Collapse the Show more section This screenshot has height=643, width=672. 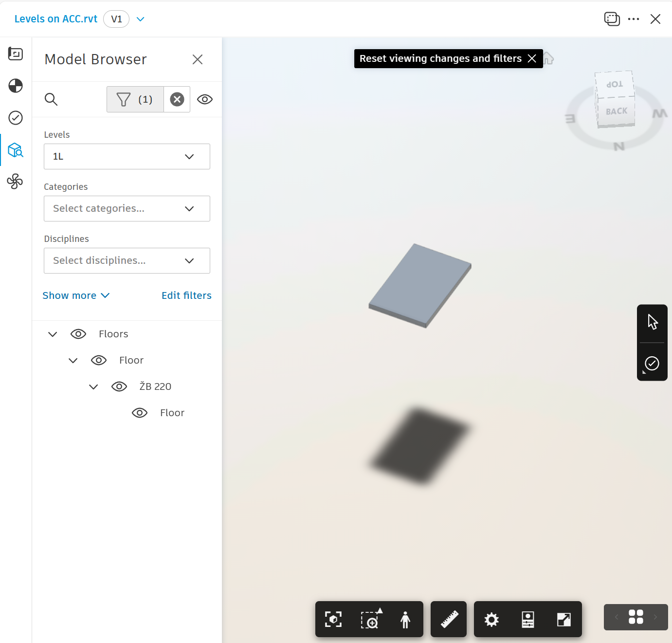[x=76, y=295]
